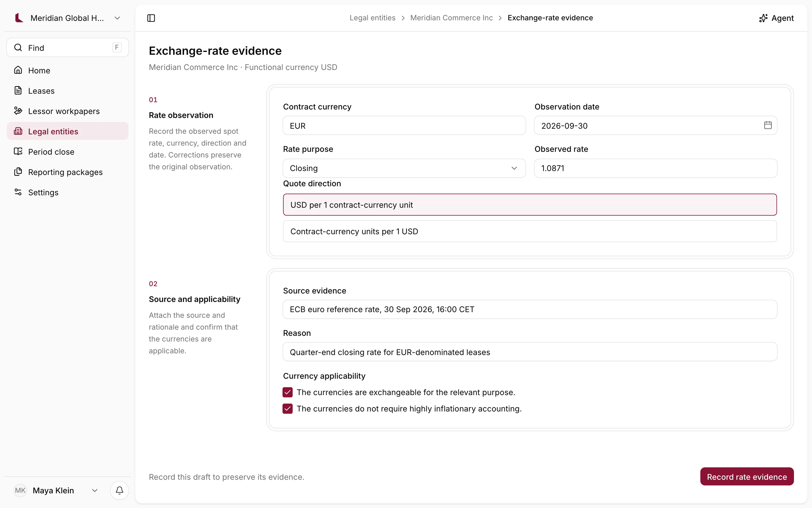Toggle the sidebar panel icon
Viewport: 812px width, 508px height.
151,18
